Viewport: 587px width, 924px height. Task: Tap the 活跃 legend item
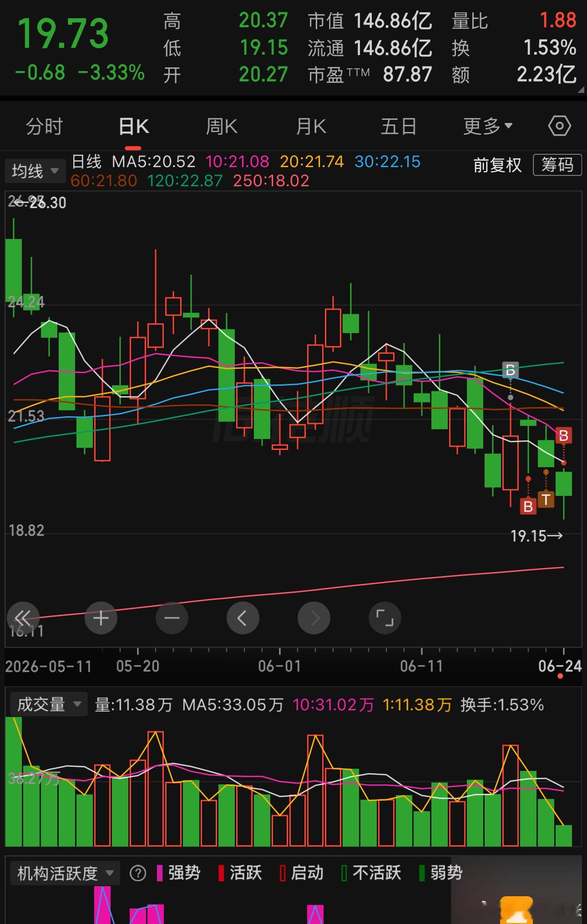pos(240,873)
